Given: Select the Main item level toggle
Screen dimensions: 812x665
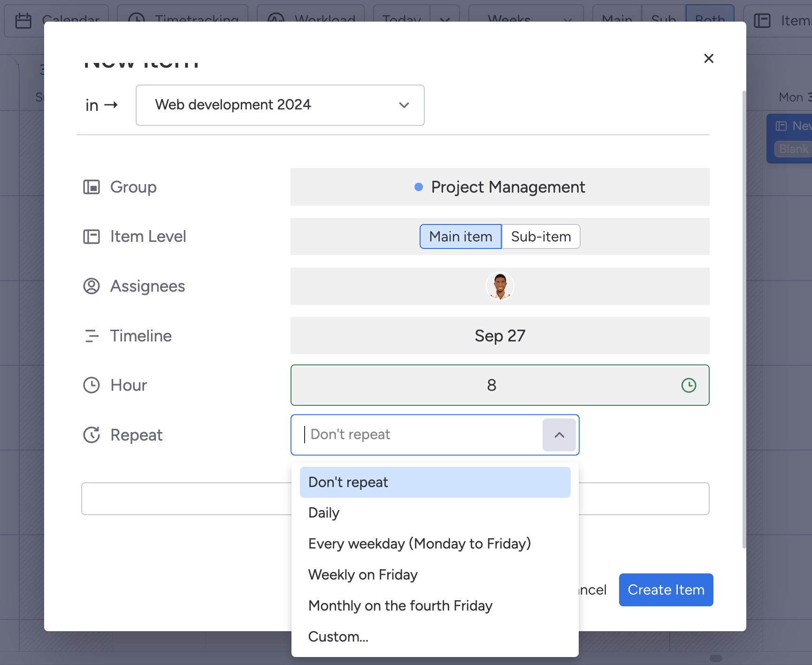Looking at the screenshot, I should [x=460, y=237].
